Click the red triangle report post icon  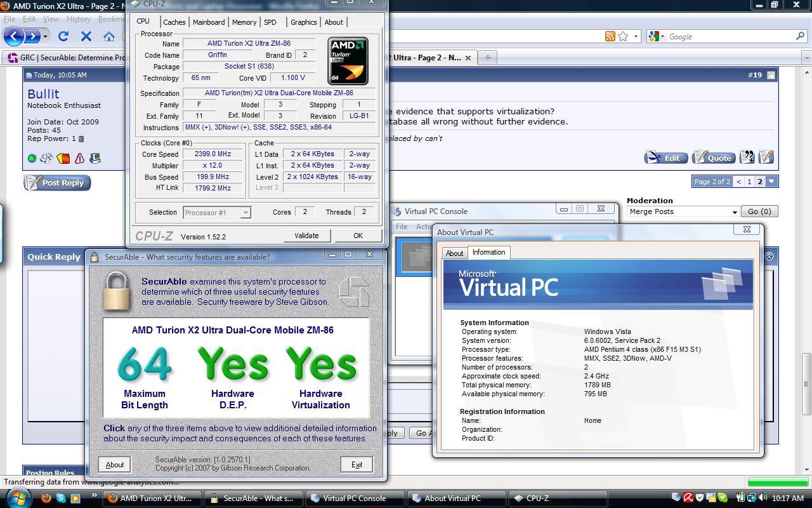79,158
